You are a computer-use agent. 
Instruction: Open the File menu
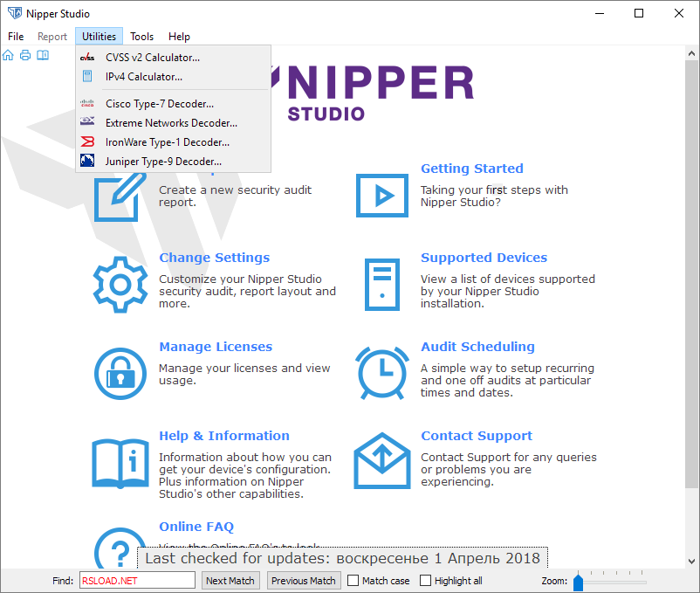pyautogui.click(x=16, y=37)
